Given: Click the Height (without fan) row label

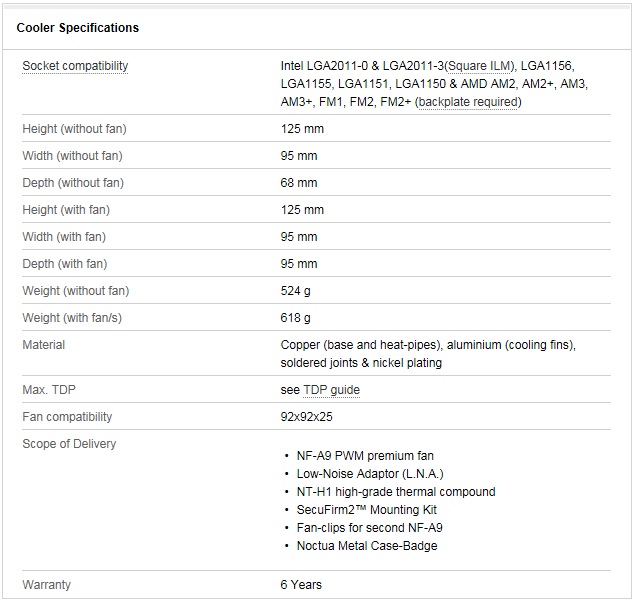Looking at the screenshot, I should [74, 129].
